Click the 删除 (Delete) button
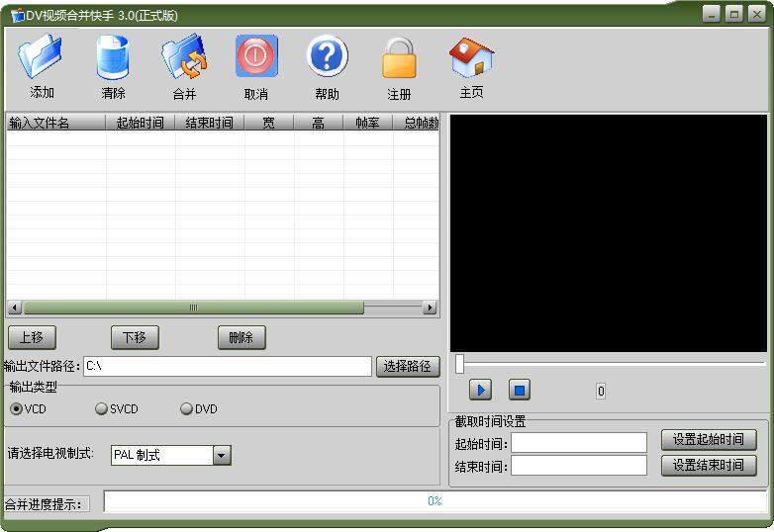The height and width of the screenshot is (532, 774). [242, 338]
